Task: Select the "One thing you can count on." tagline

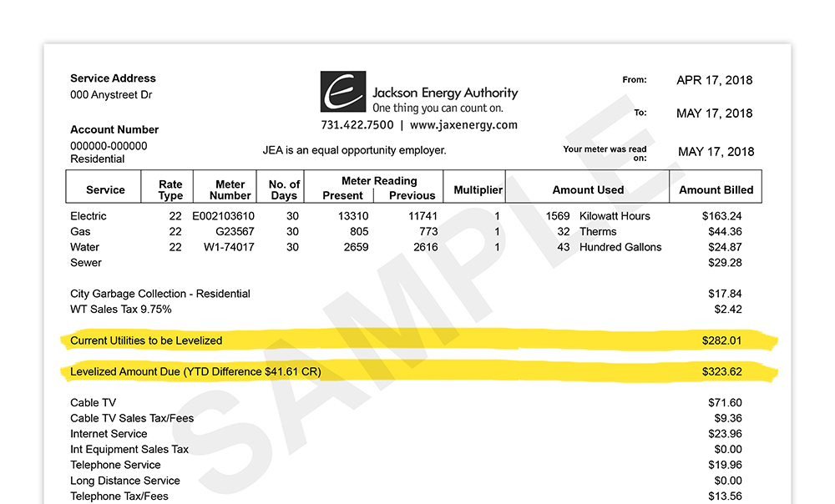Action: (438, 108)
